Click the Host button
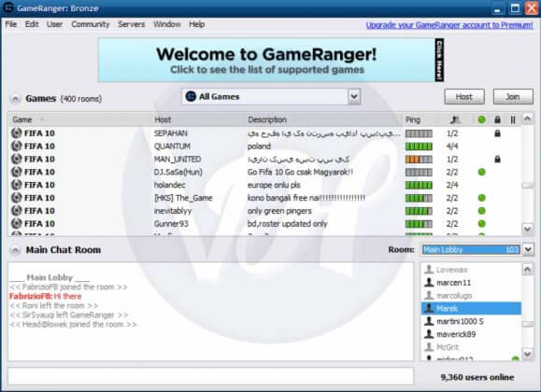The image size is (541, 392). click(464, 97)
